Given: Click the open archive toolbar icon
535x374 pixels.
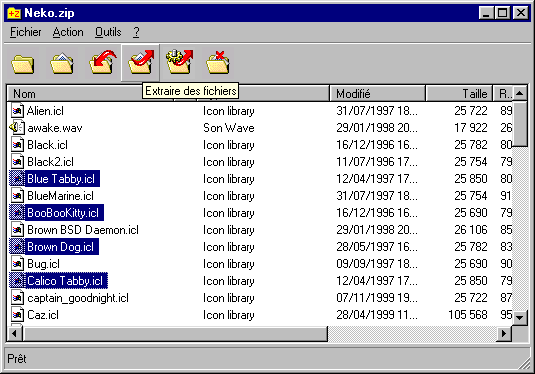Looking at the screenshot, I should point(62,63).
